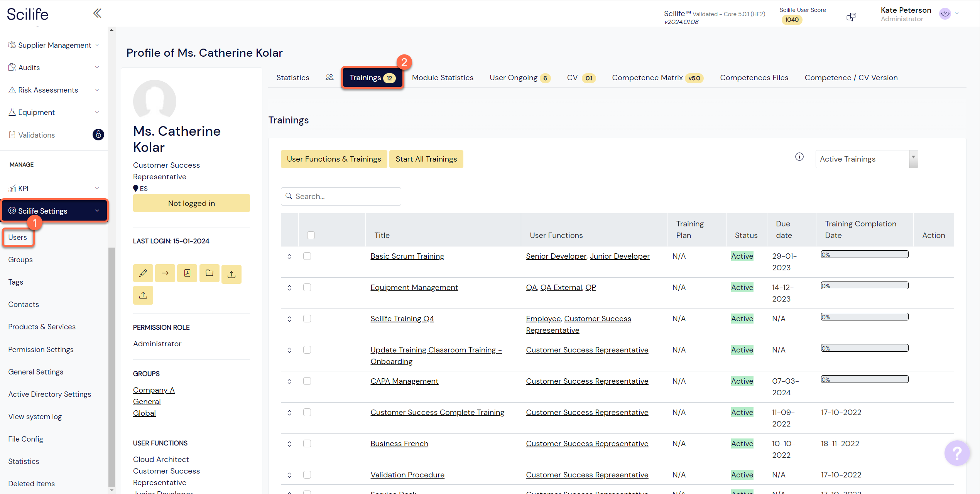Open the purple help question bubble
The width and height of the screenshot is (980, 494).
pyautogui.click(x=957, y=453)
